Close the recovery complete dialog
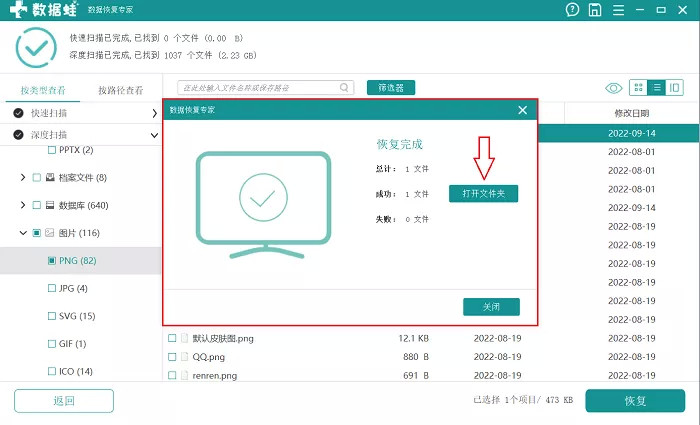 [x=522, y=110]
